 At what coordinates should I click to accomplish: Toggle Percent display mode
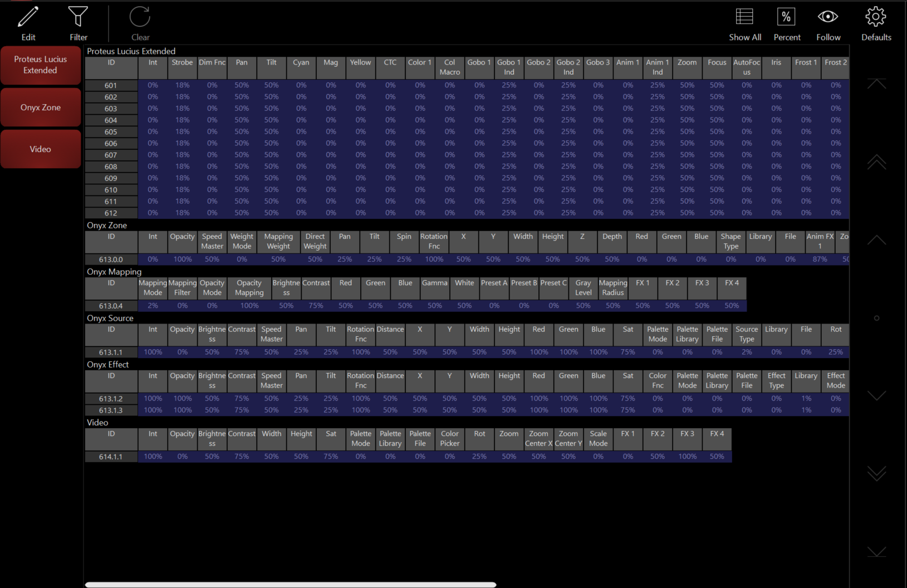[786, 17]
